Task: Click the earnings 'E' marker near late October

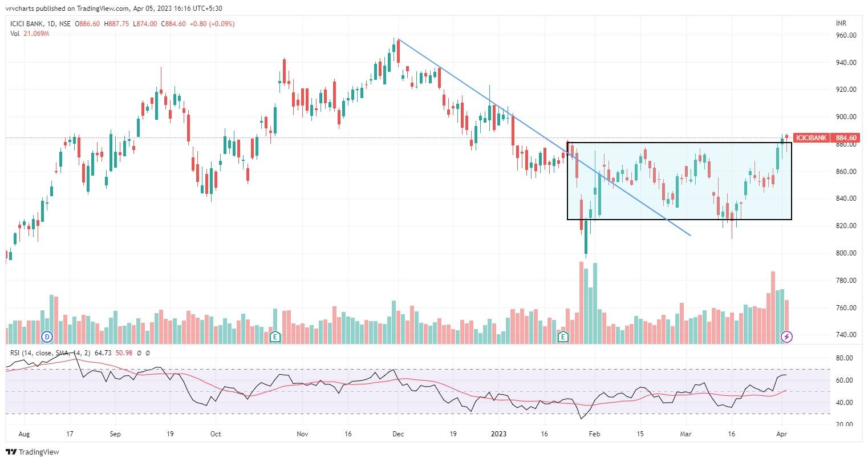Action: [x=276, y=337]
